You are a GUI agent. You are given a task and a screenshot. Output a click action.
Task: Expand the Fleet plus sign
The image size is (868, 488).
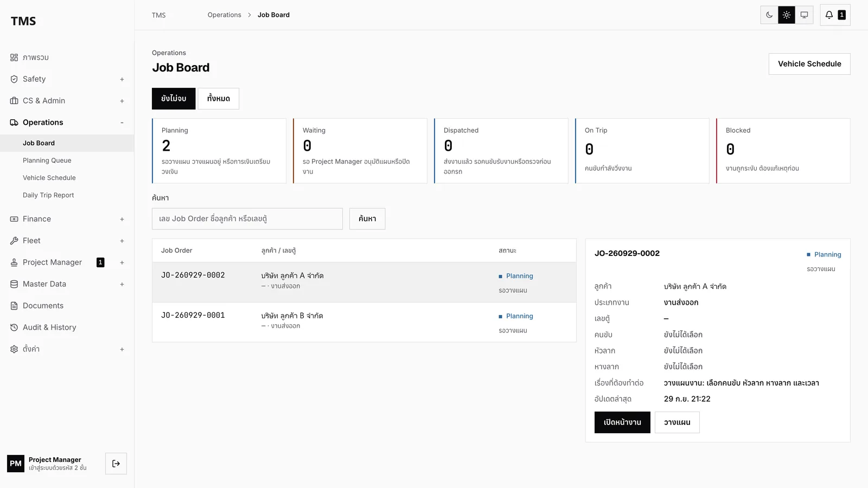[122, 241]
